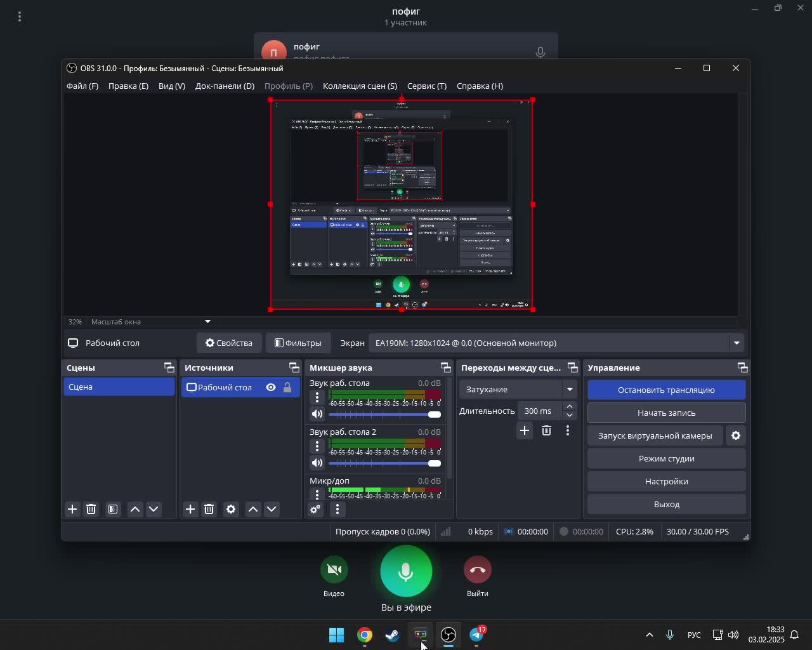Mute Звук раб. стола speaker icon
The image size is (812, 650).
click(317, 414)
